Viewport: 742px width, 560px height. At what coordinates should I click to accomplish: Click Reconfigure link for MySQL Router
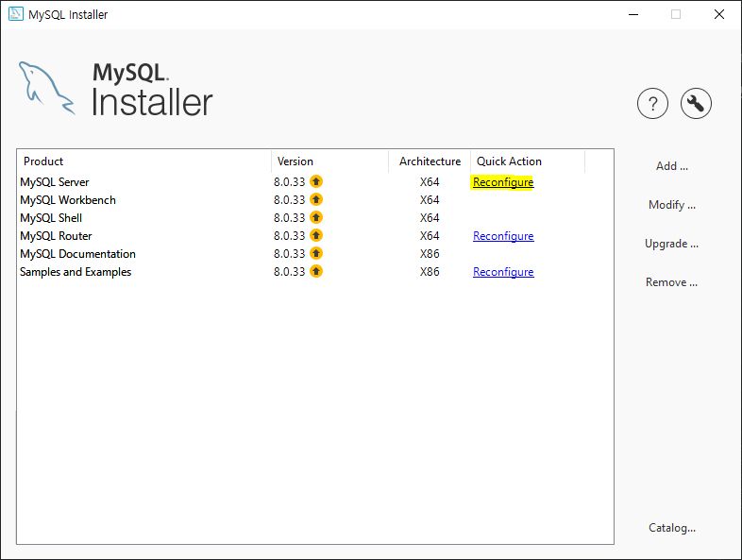(503, 236)
